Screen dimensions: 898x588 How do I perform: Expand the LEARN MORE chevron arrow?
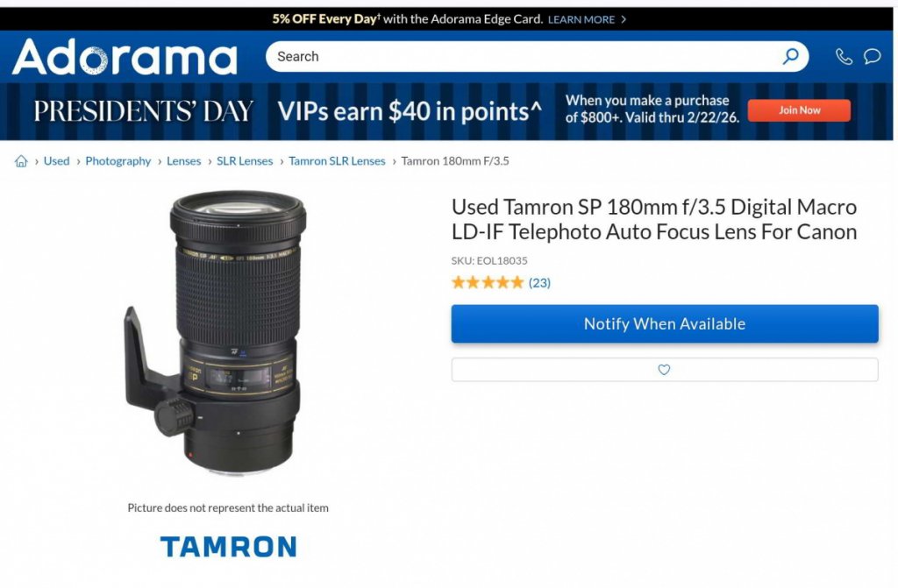[624, 19]
